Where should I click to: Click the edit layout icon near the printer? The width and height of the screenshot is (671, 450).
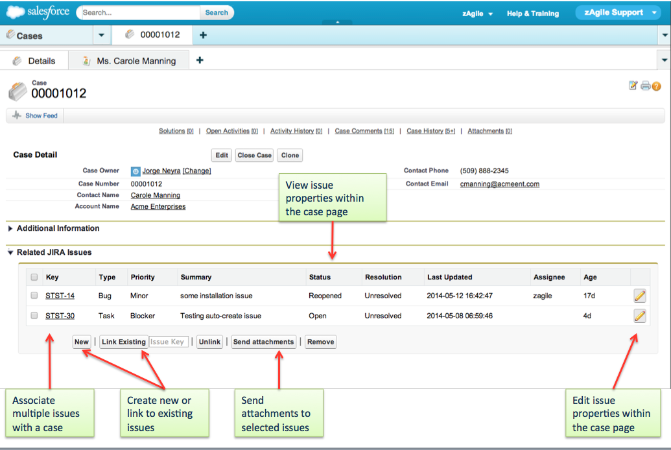[633, 86]
